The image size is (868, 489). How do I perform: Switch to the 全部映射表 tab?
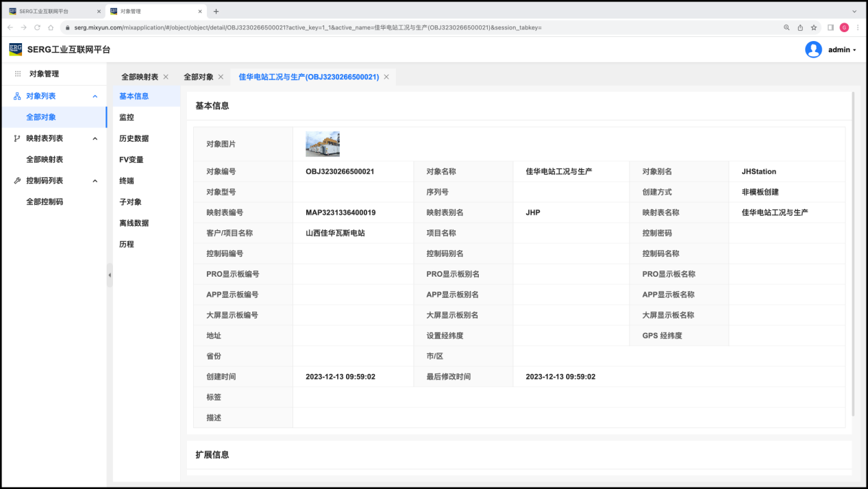tap(139, 77)
